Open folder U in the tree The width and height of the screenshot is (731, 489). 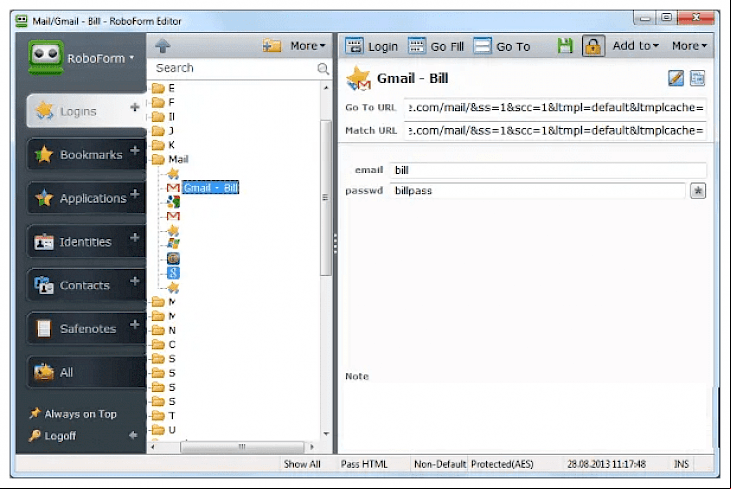pos(164,429)
